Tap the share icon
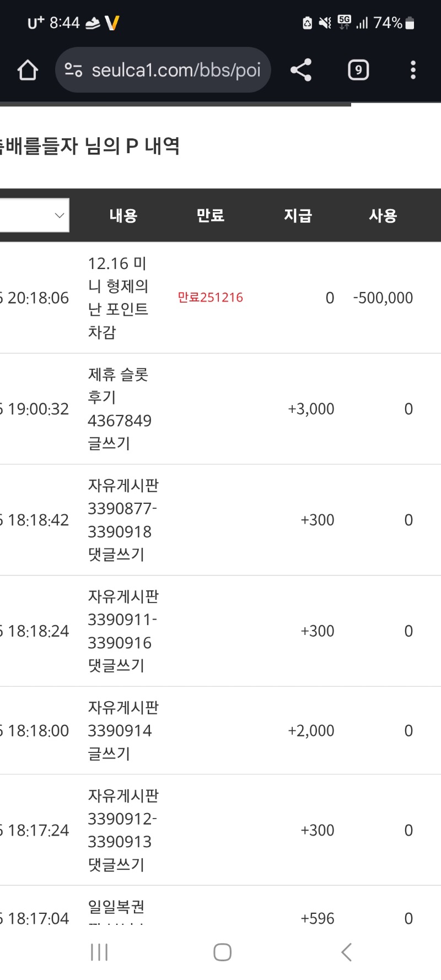 pyautogui.click(x=301, y=70)
